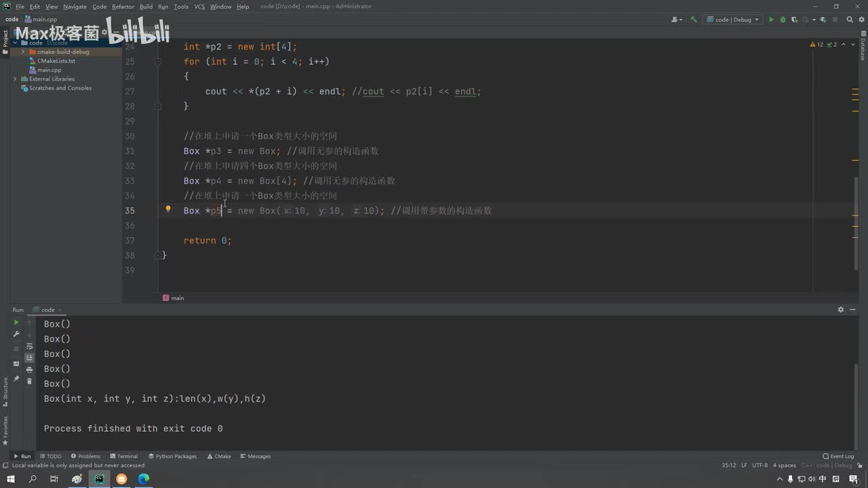Open the Problems tool window
Image resolution: width=868 pixels, height=488 pixels.
tap(85, 456)
